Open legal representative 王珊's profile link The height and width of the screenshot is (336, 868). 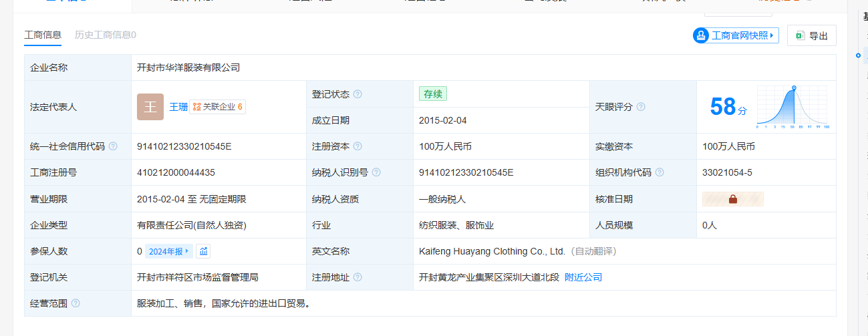[x=178, y=107]
